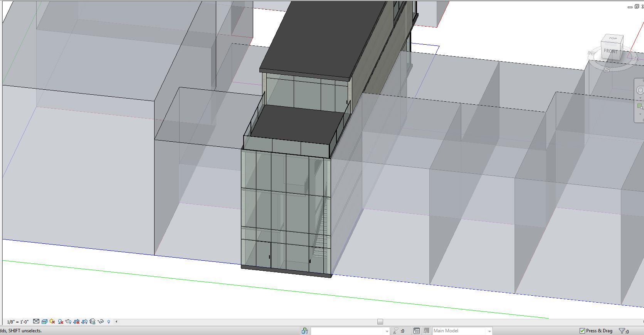Screen dimensions: 644x335
Task: Open the Detail Level control
Action: 36,322
